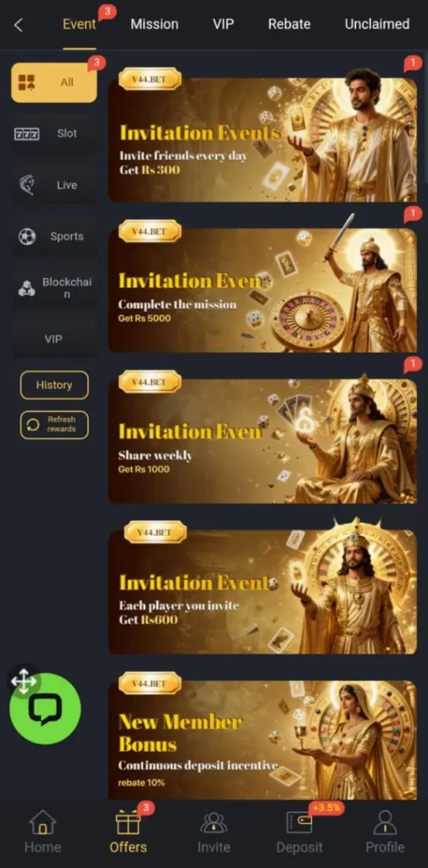Image resolution: width=428 pixels, height=868 pixels.
Task: Click the move-handle arrows icon above chat
Action: [23, 681]
